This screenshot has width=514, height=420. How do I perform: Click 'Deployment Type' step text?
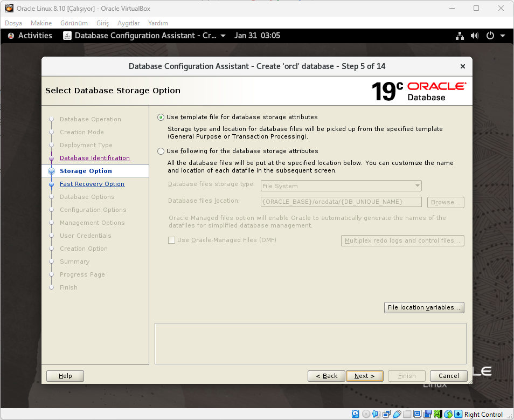point(86,145)
